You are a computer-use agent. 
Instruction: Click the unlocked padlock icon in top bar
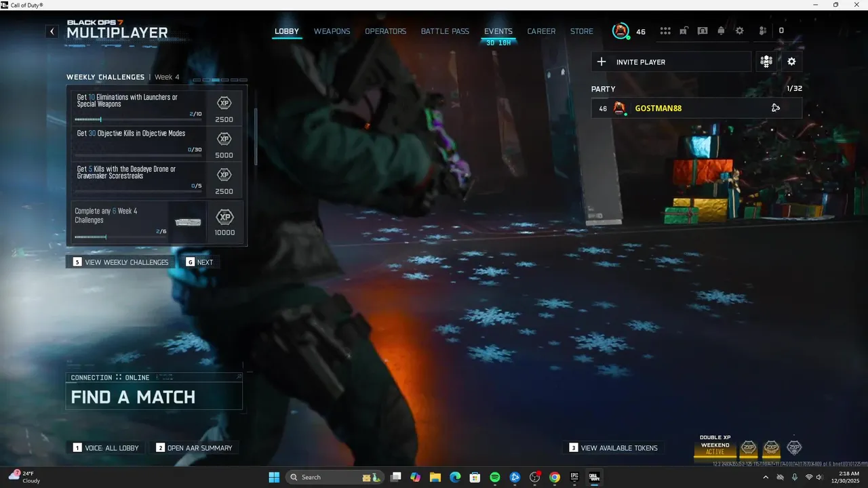pyautogui.click(x=684, y=31)
